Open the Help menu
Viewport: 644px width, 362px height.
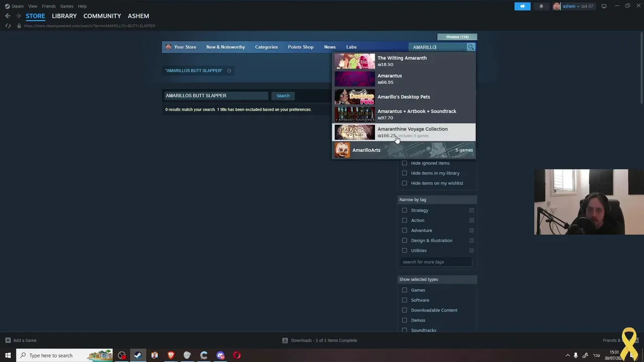tap(82, 6)
